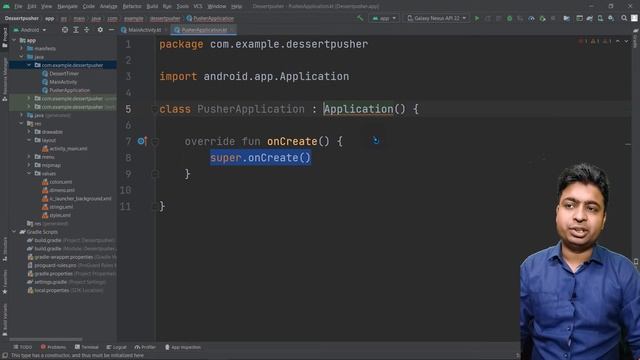The height and width of the screenshot is (360, 640).
Task: Open the Favorites side tab
Action: point(5,282)
